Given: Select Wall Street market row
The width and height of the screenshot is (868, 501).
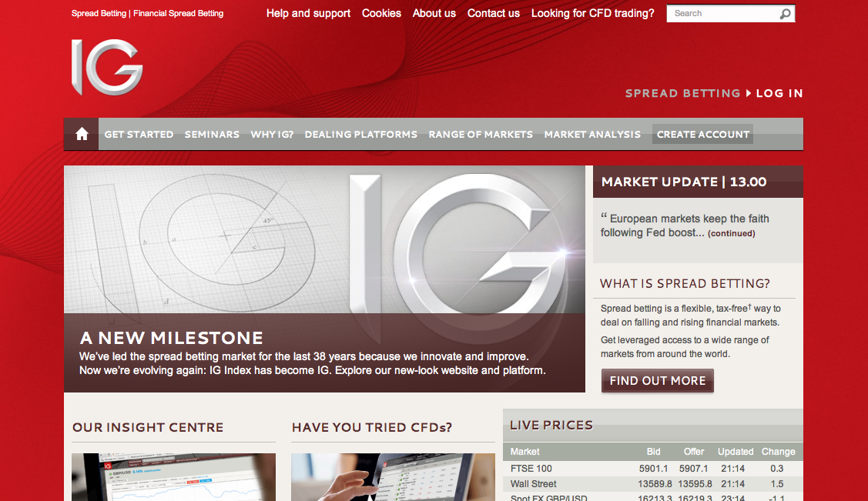Looking at the screenshot, I should point(653,484).
